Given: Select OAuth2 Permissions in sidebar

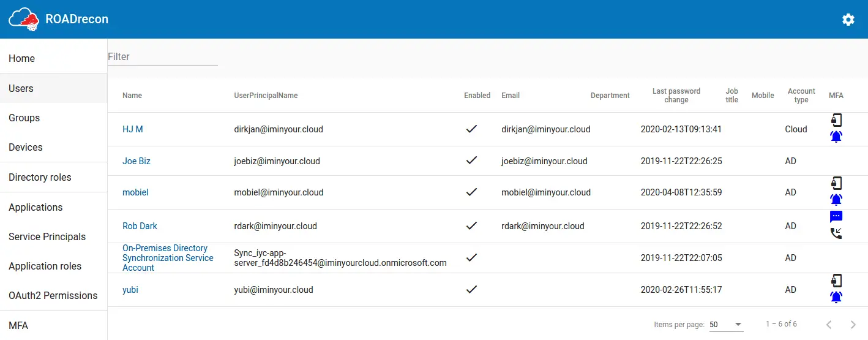Looking at the screenshot, I should pos(54,295).
